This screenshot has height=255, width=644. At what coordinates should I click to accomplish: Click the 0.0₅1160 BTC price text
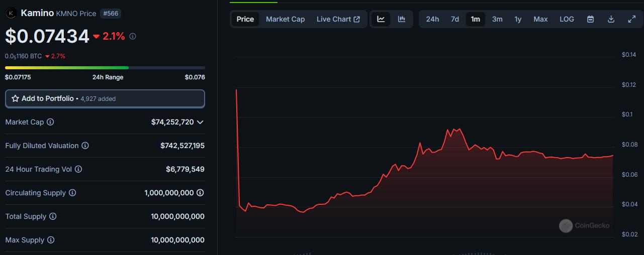(x=23, y=56)
